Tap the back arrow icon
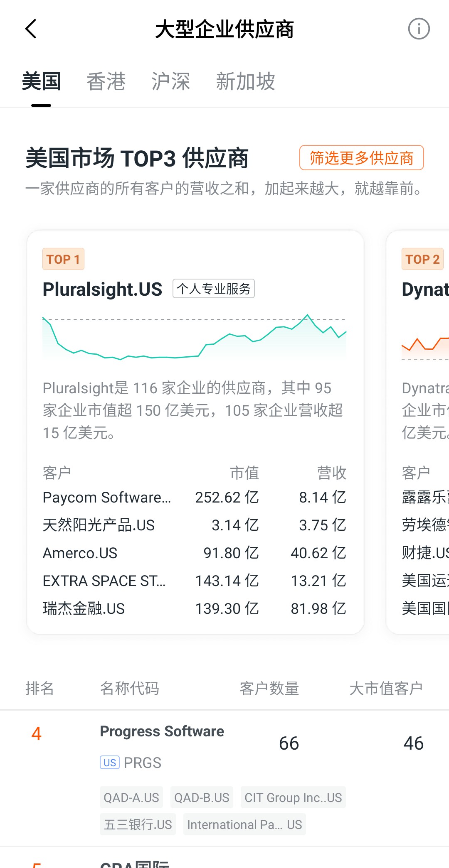The image size is (449, 868). coord(31,29)
